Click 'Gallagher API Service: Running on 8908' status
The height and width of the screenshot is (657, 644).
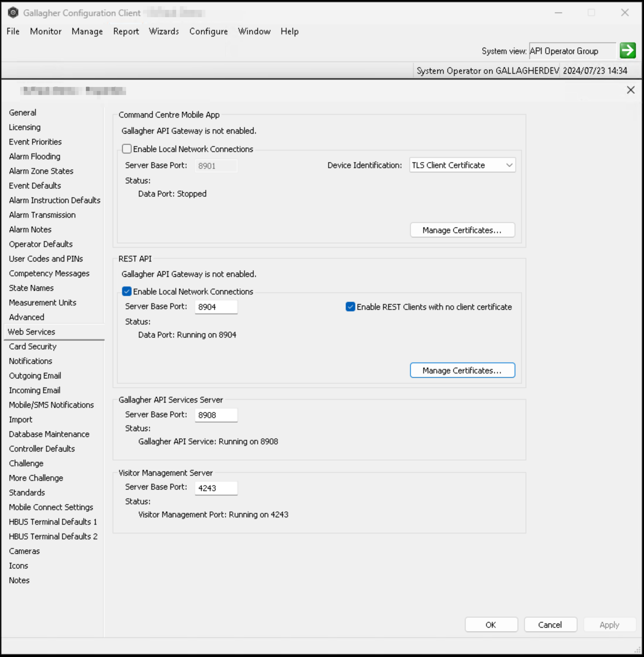click(208, 441)
